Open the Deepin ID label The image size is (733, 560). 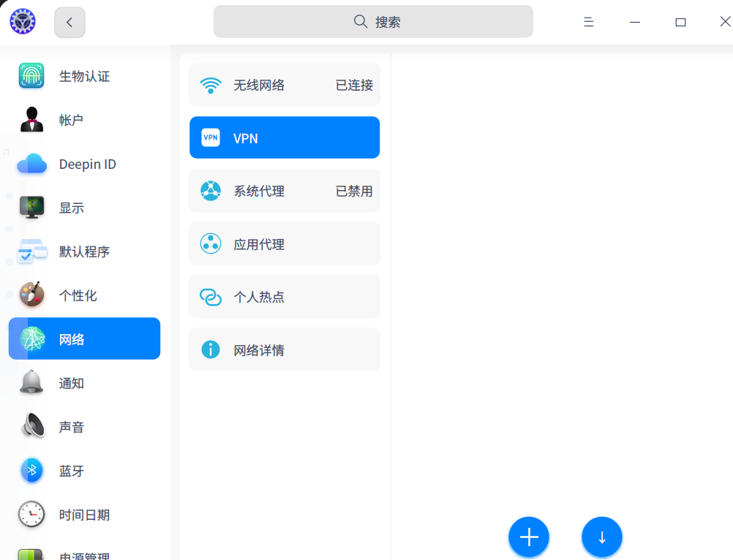tap(87, 164)
